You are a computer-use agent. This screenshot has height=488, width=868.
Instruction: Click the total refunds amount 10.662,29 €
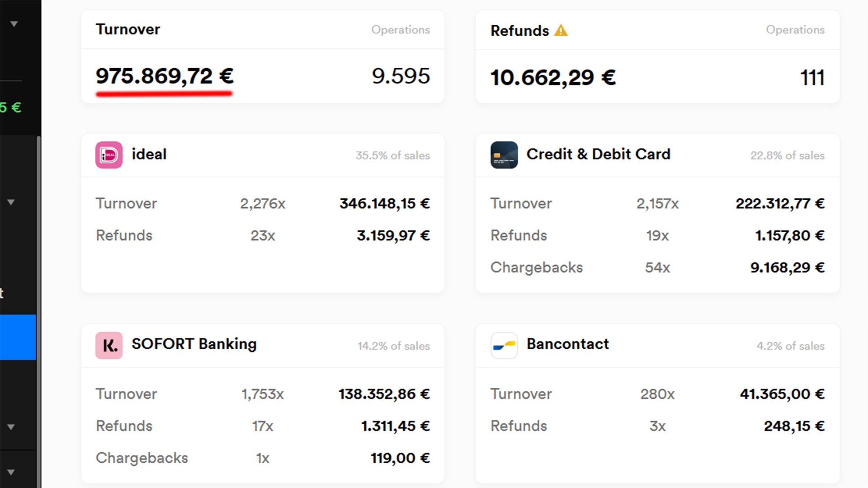(553, 78)
